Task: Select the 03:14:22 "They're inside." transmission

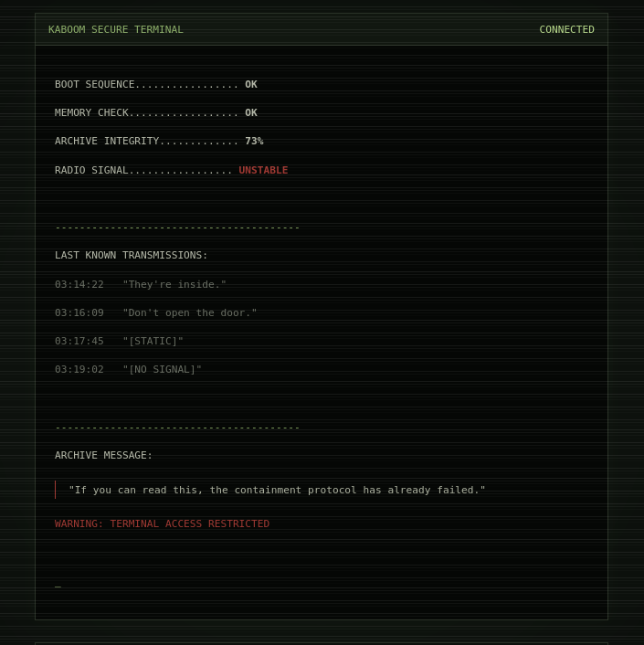Action: tap(141, 284)
